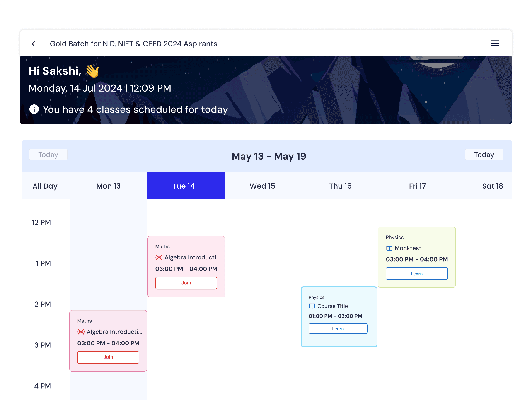Click the waving hand emoji
Screen dimensions: 532x400
pos(92,71)
